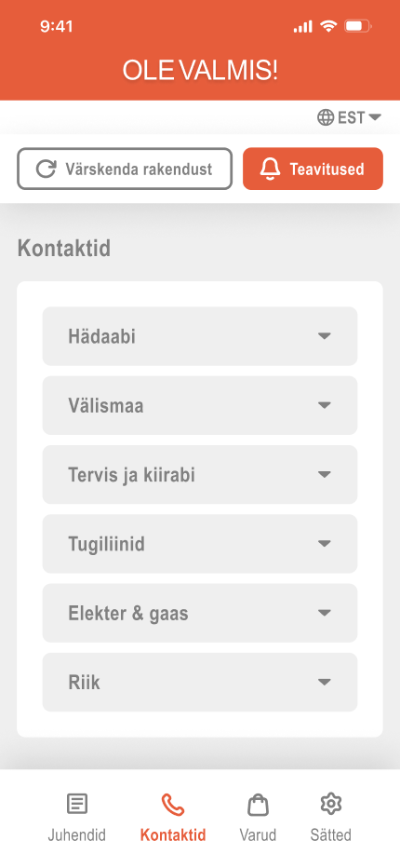Tap the battery status indicator
The image size is (400, 868).
tap(357, 26)
